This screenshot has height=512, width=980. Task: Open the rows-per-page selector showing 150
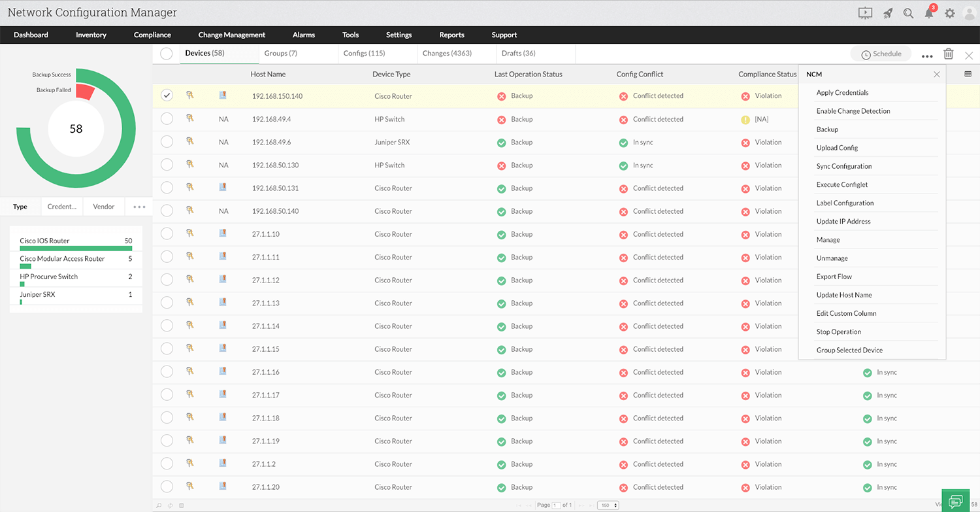click(x=607, y=504)
